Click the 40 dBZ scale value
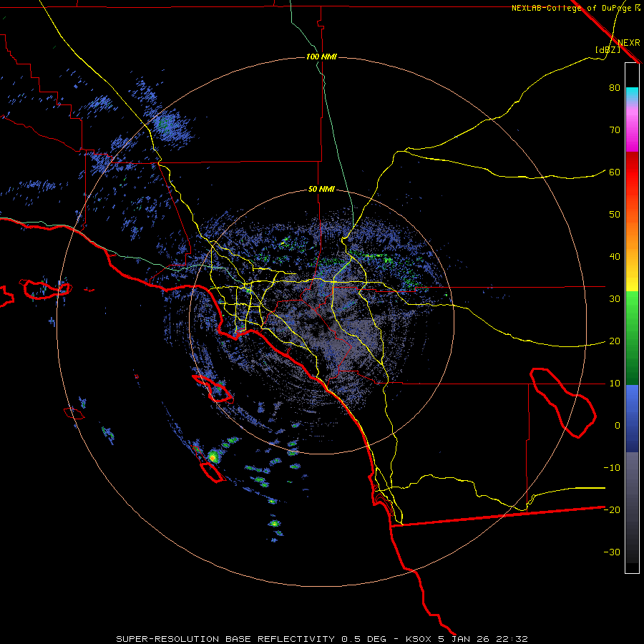The image size is (644, 644). [615, 257]
